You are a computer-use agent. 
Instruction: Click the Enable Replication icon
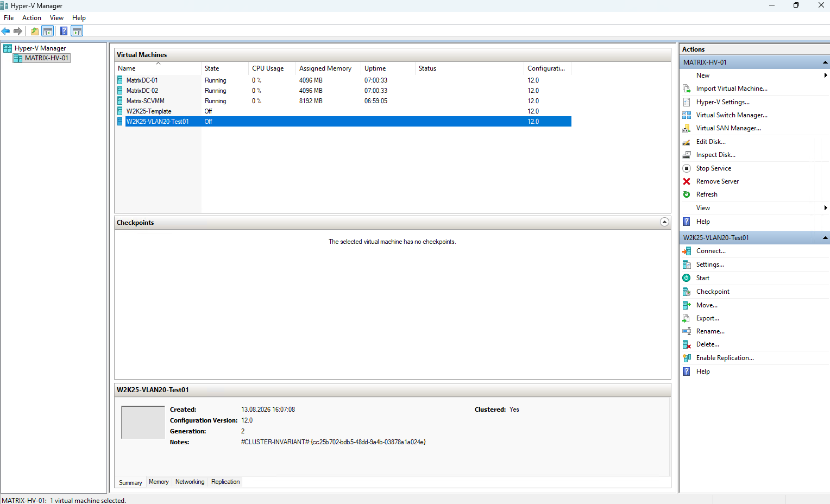687,358
